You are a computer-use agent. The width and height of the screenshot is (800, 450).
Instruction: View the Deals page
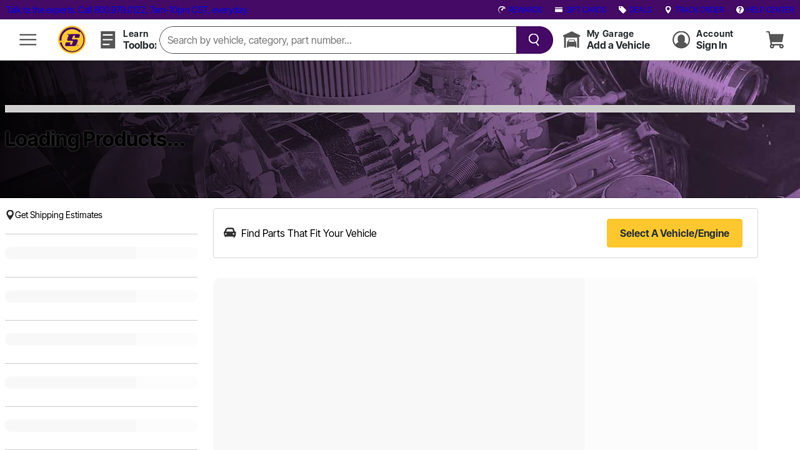pos(635,10)
